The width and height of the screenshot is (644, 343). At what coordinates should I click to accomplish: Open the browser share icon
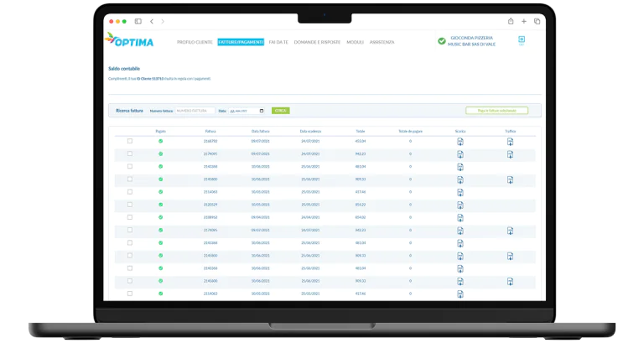pos(511,21)
